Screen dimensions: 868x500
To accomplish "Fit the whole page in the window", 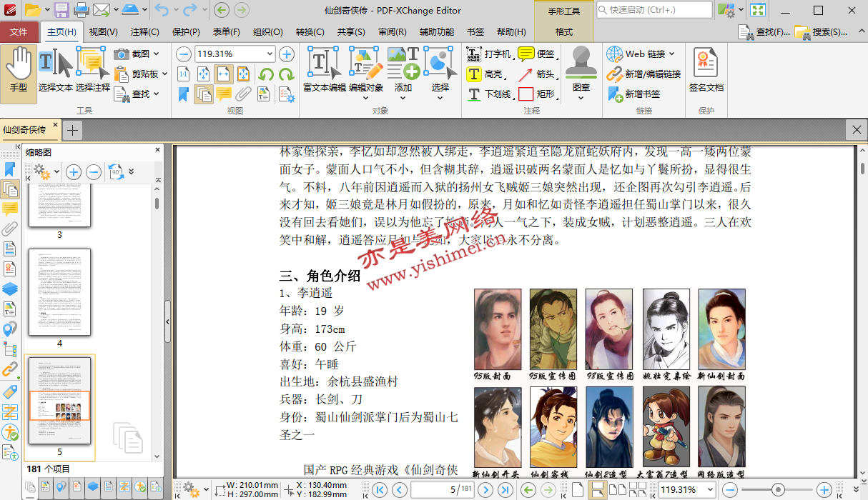I will click(x=204, y=74).
